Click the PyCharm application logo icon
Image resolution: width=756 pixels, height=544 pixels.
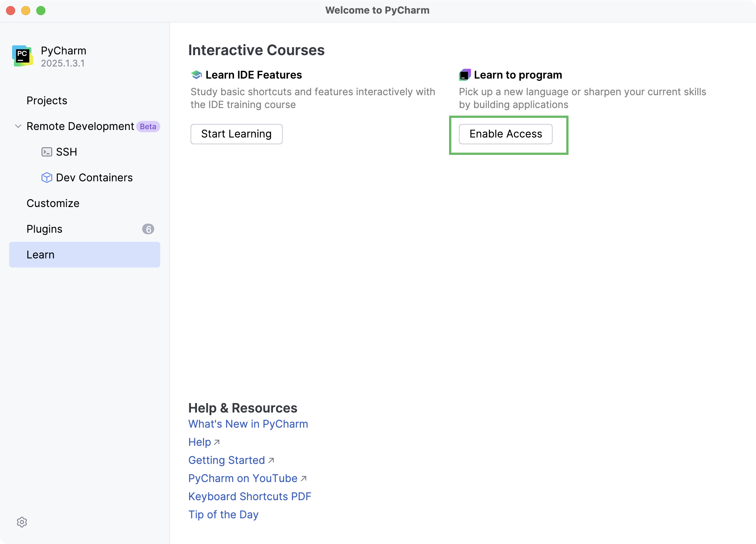pyautogui.click(x=23, y=56)
